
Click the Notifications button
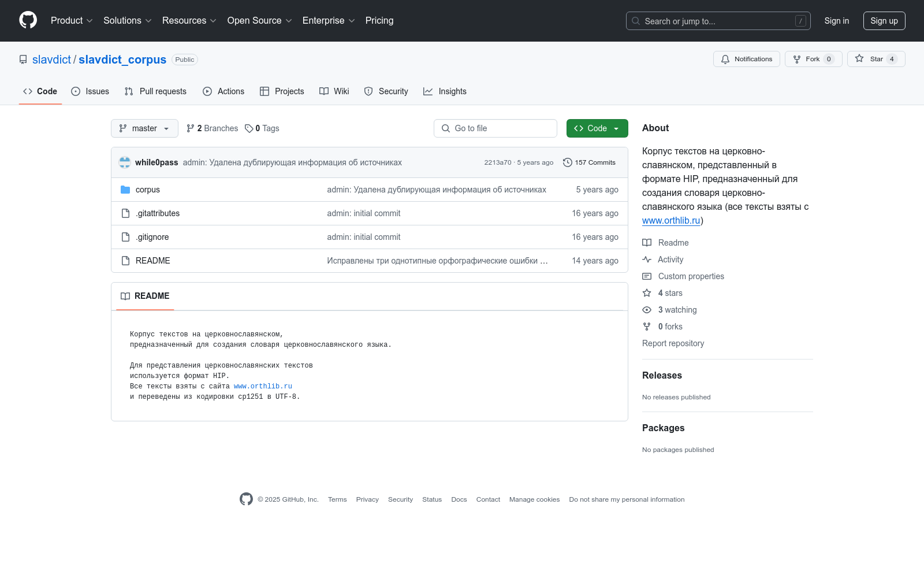747,59
